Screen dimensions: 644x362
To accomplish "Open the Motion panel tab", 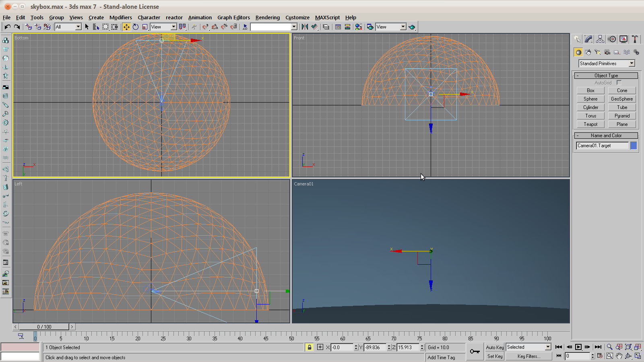I will pyautogui.click(x=612, y=39).
